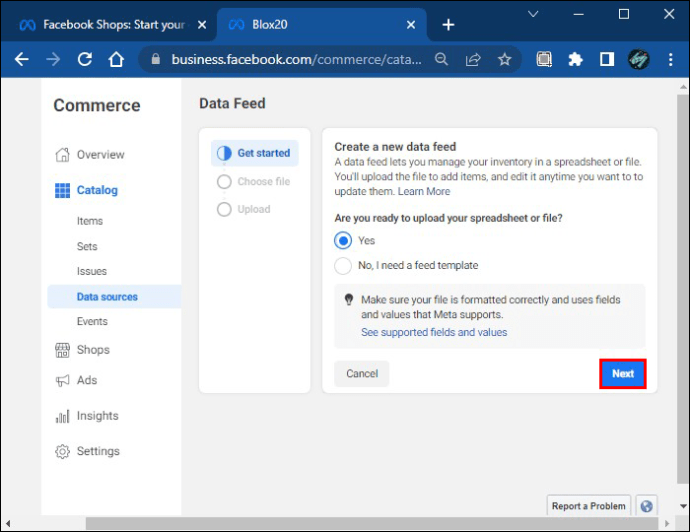Open Sets under Catalog
Image resolution: width=690 pixels, height=532 pixels.
tap(87, 246)
